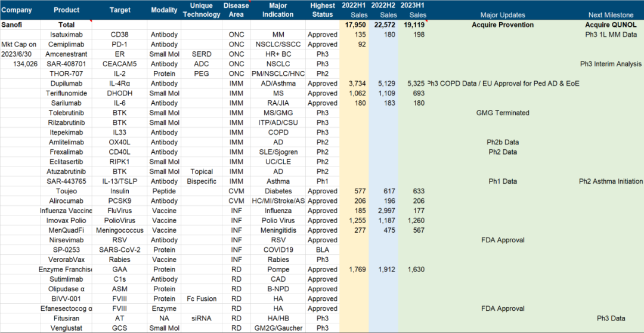Click the 17,950 total sales cell

[x=354, y=24]
